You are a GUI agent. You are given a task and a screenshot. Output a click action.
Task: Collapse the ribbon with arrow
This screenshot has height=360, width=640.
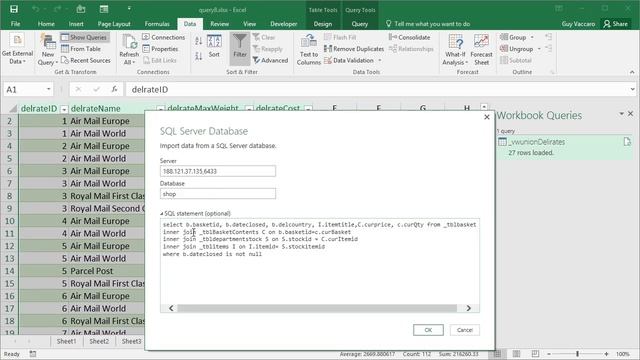(x=632, y=72)
